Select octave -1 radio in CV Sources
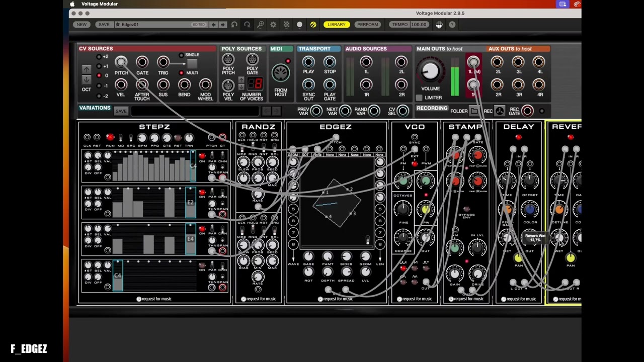644x362 pixels. pyautogui.click(x=99, y=85)
